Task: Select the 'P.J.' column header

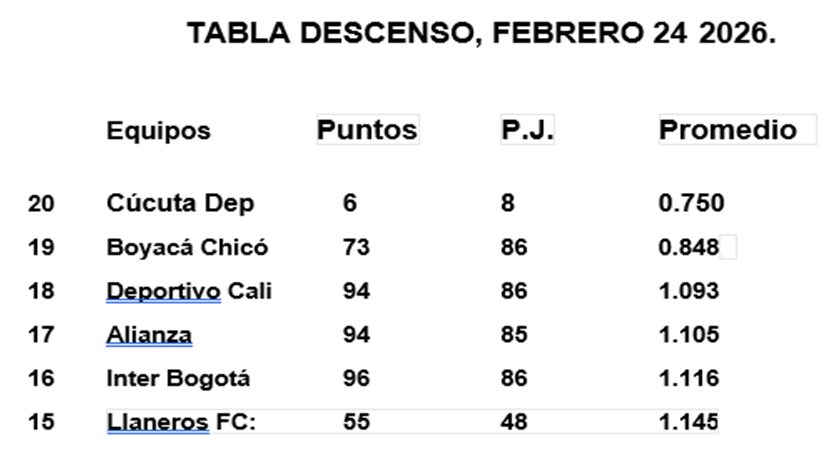Action: [x=527, y=130]
